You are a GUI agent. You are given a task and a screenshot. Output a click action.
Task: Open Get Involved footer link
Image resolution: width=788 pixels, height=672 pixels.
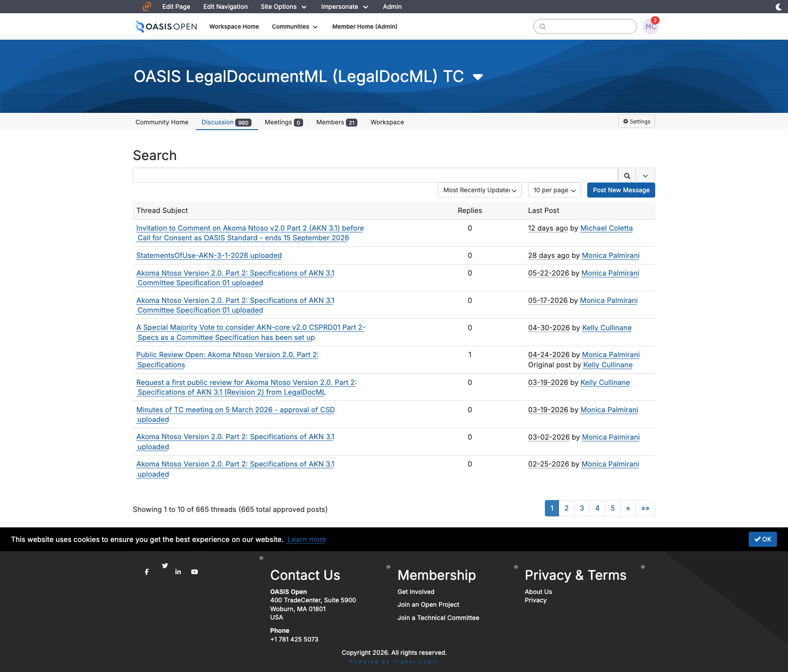point(416,592)
